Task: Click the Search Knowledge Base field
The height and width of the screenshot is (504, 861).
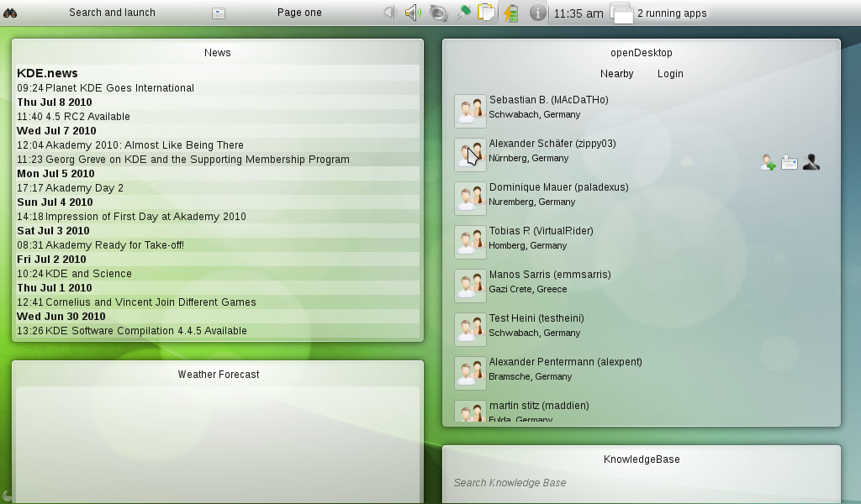Action: point(639,483)
